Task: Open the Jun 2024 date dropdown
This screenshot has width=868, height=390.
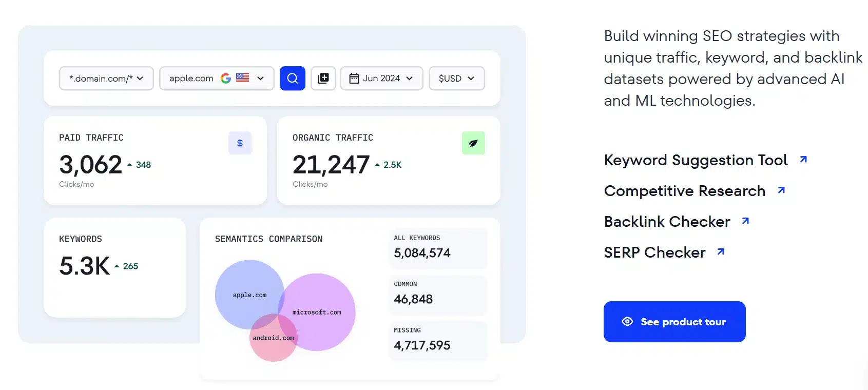Action: tap(381, 78)
